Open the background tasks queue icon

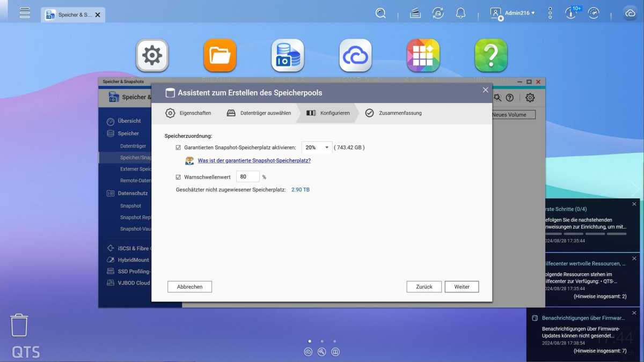414,13
